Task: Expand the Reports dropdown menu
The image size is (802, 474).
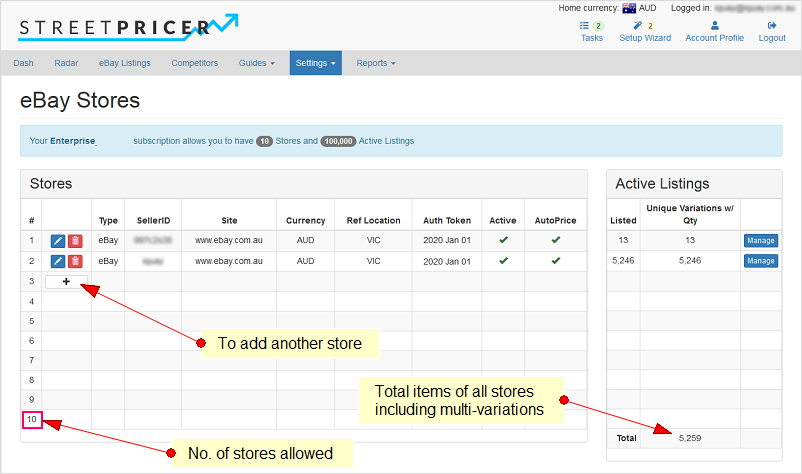Action: 375,63
